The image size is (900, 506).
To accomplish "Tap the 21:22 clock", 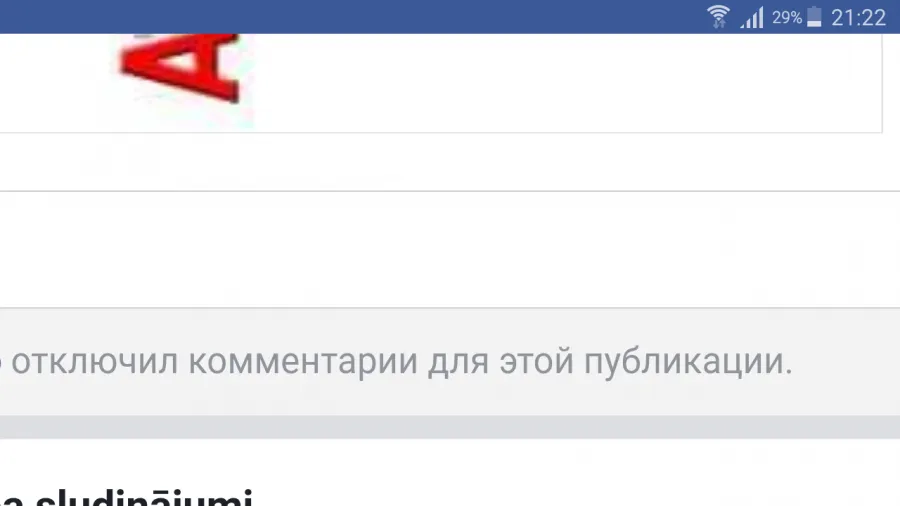I will click(x=858, y=18).
